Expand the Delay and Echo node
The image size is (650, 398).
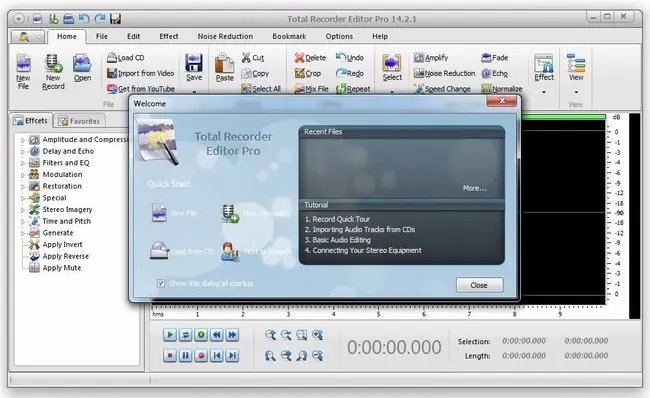pyautogui.click(x=23, y=152)
